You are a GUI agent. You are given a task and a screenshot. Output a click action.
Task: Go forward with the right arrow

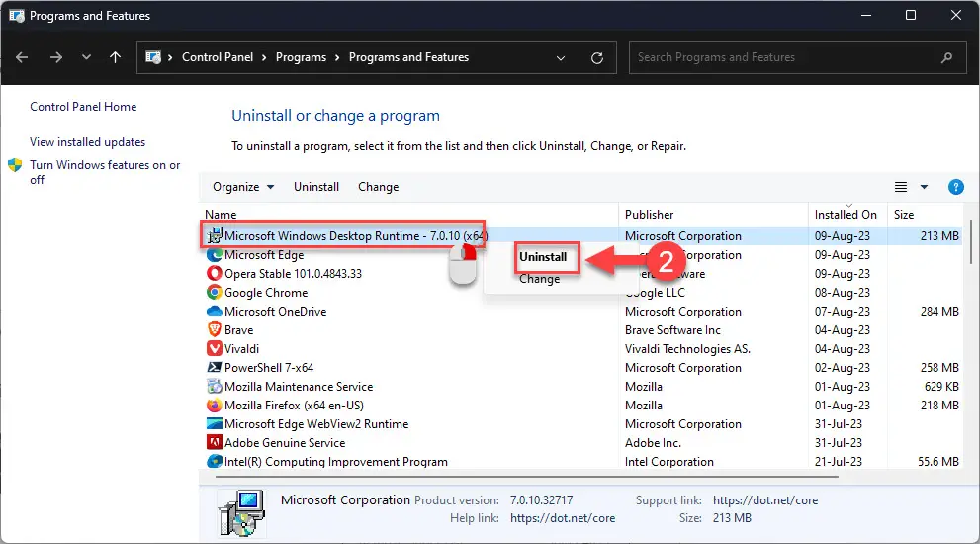click(x=56, y=57)
